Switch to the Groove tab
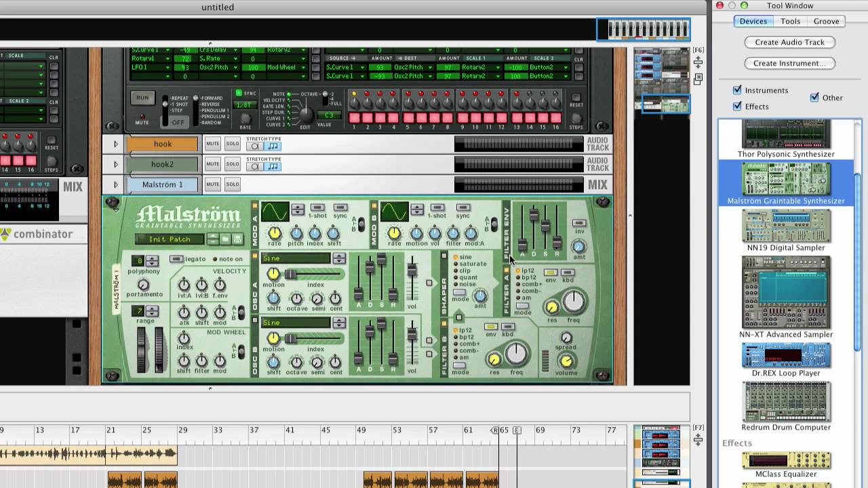The height and width of the screenshot is (488, 868). pyautogui.click(x=826, y=21)
